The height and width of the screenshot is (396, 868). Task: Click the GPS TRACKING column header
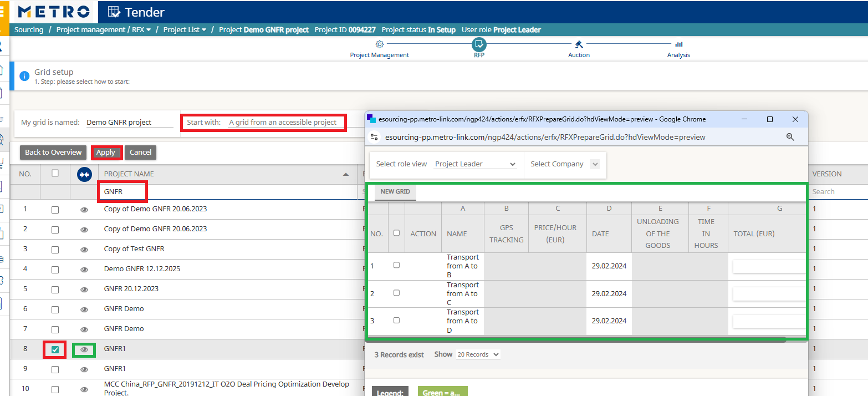point(506,234)
